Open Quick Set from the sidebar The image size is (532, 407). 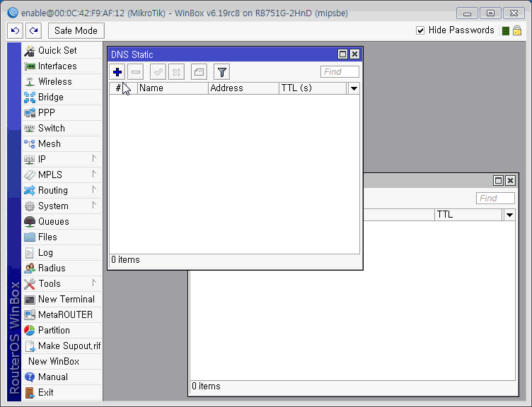tap(62, 50)
